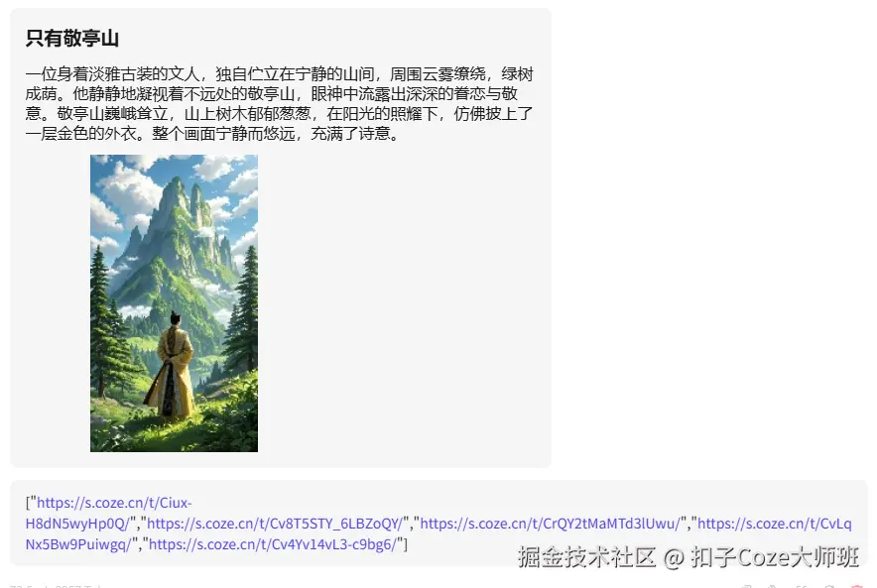Viewport: 877px width, 588px height.
Task: Click the opening bracket of the URL array
Action: (28, 503)
